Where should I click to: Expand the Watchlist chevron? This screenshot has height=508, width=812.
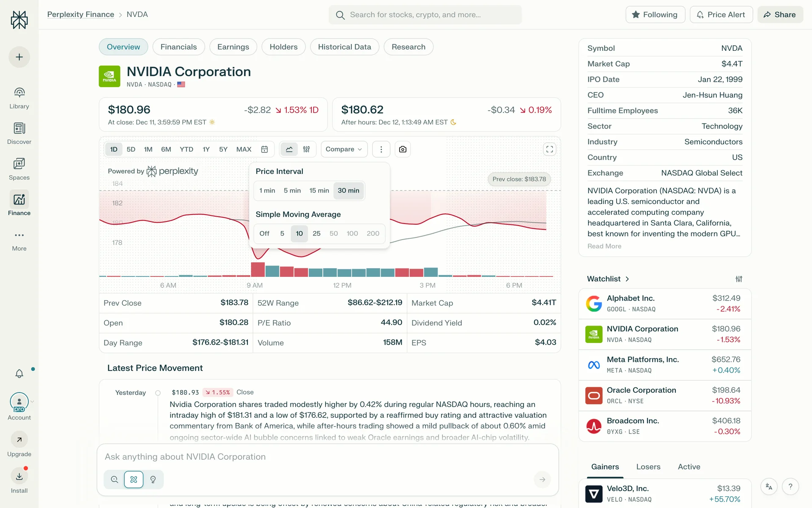click(x=627, y=279)
